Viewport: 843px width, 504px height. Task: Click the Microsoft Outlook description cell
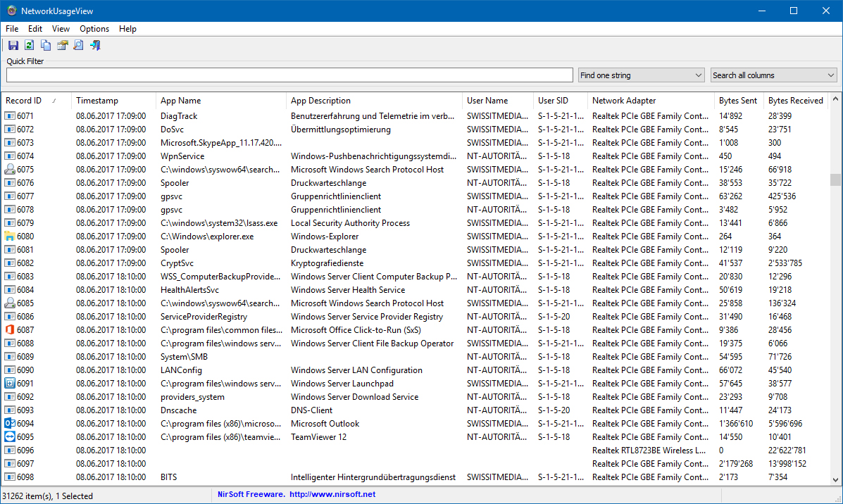325,424
